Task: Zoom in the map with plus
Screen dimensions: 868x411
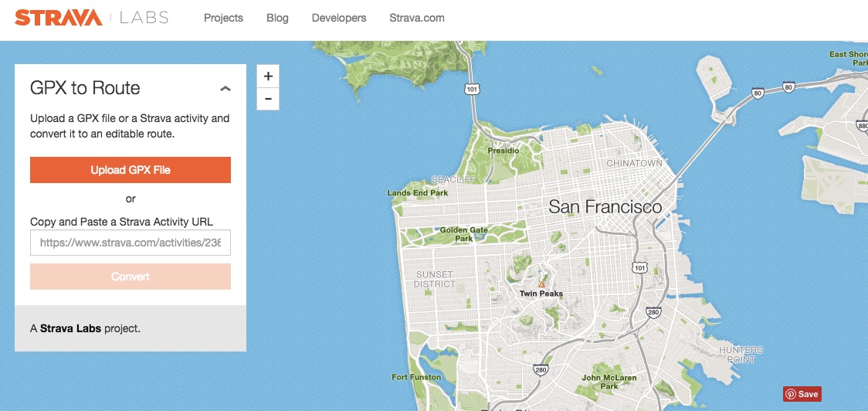Action: coord(268,76)
